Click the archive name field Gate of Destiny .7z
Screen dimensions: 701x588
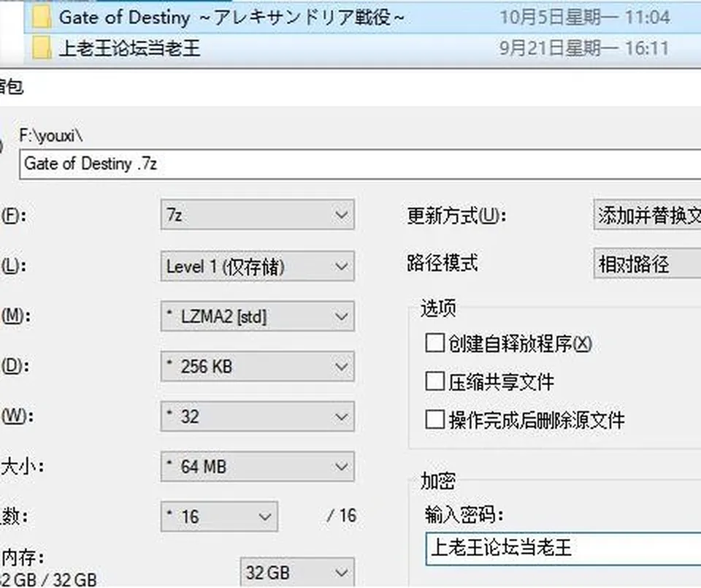(360, 164)
